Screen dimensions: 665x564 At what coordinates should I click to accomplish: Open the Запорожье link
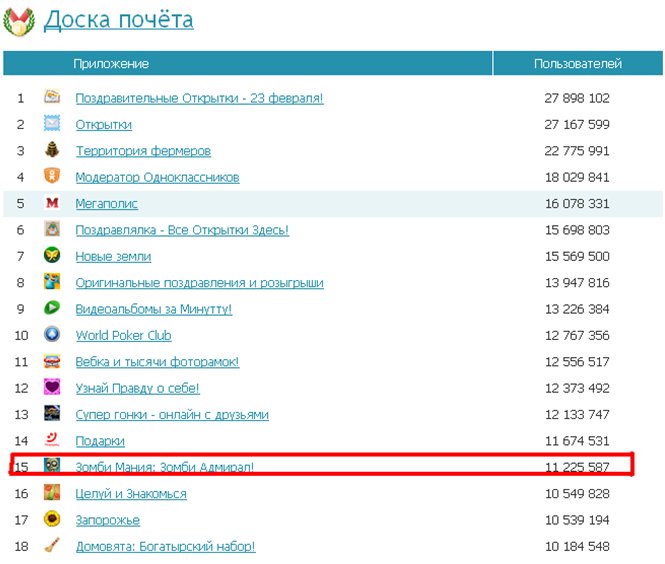tap(108, 520)
